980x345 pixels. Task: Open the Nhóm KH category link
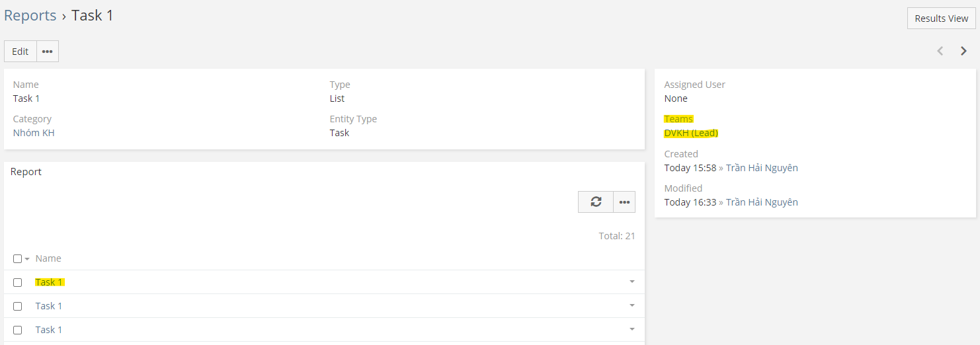click(34, 133)
